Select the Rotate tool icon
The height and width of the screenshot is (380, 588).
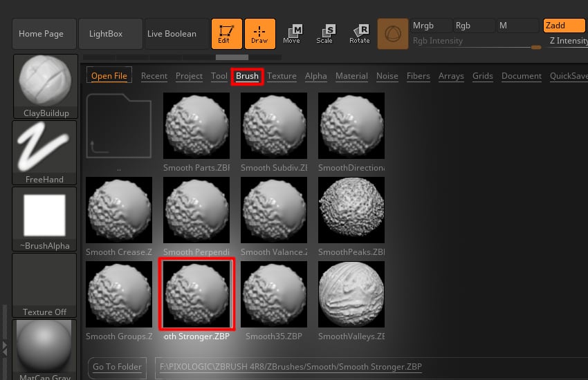click(360, 34)
